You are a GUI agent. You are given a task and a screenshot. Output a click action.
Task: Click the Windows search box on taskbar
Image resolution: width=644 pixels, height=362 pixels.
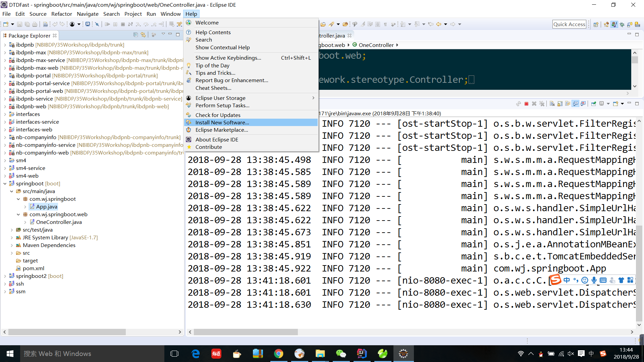(92, 354)
